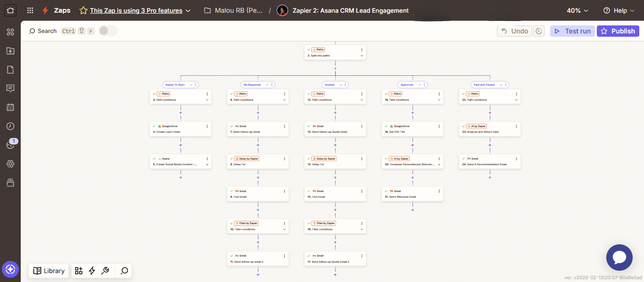This screenshot has height=282, width=644.
Task: Open step 9 Find Email
Action: (258, 194)
